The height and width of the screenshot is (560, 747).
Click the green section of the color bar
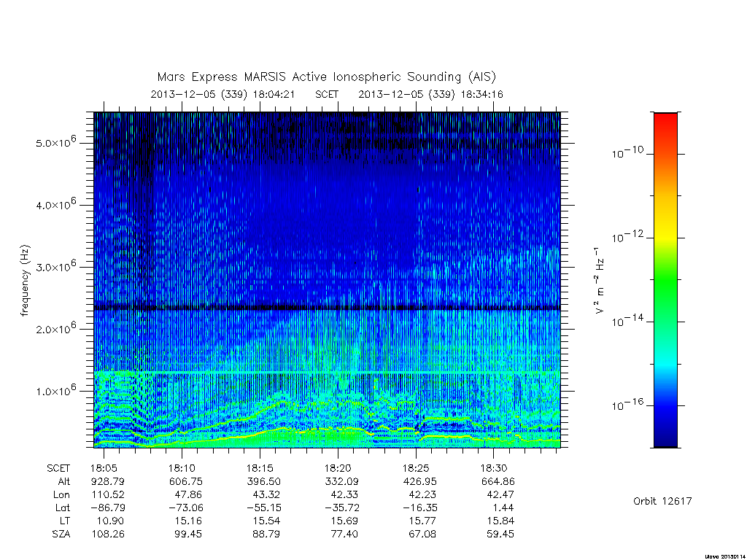665,281
